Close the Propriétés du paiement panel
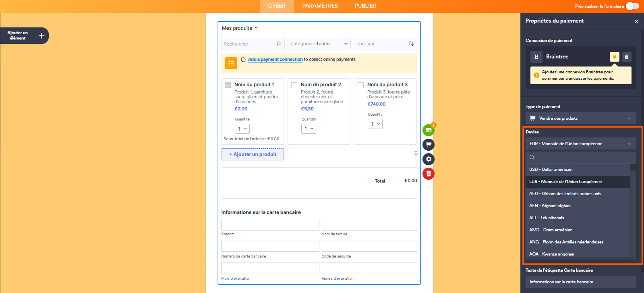This screenshot has height=293, width=644. point(636,21)
